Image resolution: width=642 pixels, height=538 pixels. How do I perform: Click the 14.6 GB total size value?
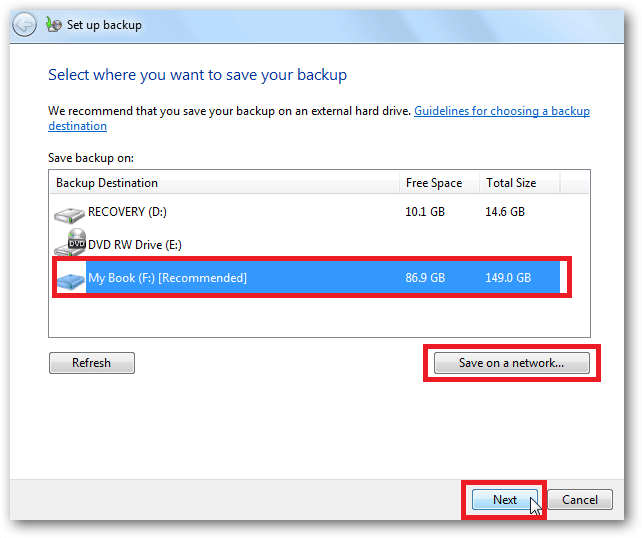505,212
